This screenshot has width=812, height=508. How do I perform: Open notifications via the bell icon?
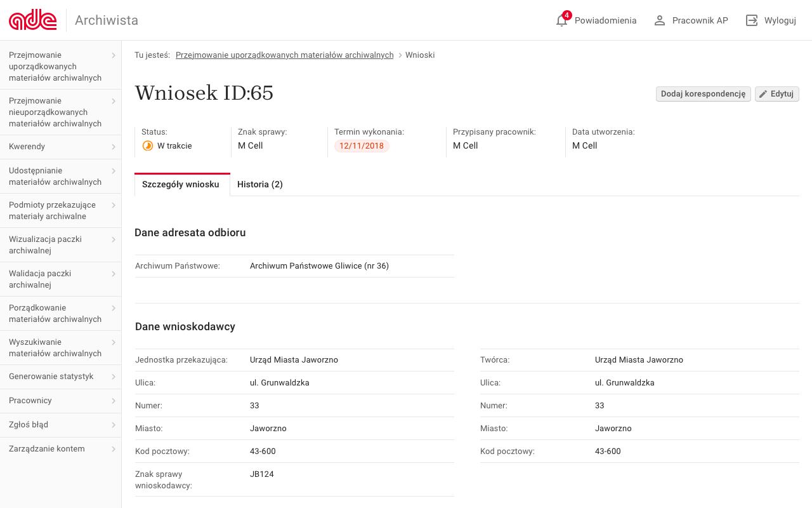(x=561, y=20)
